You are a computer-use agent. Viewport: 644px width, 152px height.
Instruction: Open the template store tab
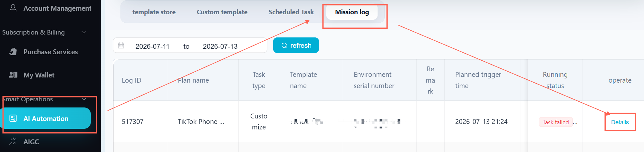click(x=154, y=12)
